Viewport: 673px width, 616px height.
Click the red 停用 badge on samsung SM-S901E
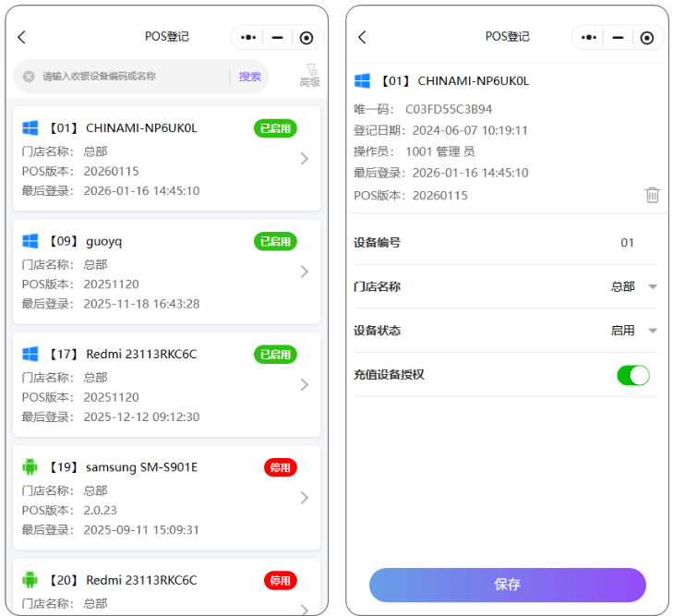pos(280,467)
